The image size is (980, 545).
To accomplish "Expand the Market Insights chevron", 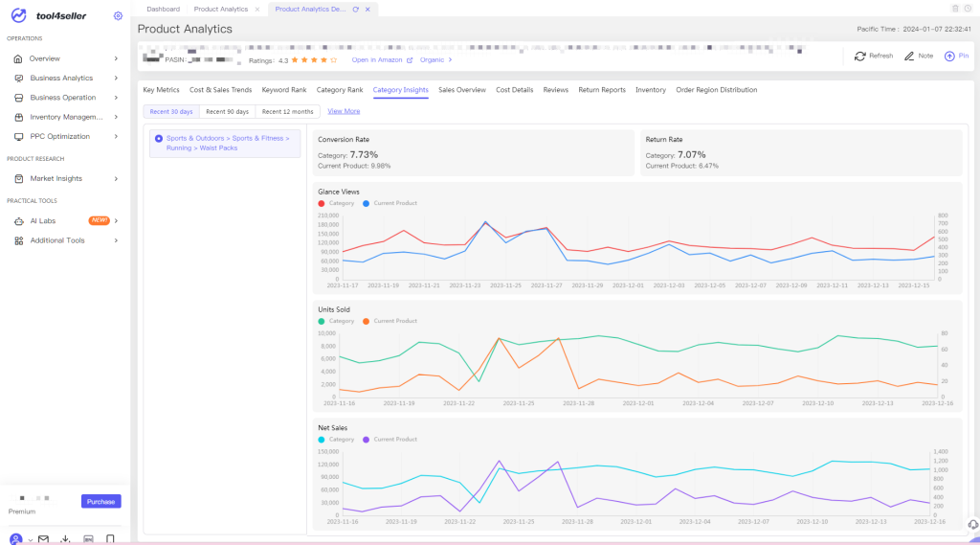I will click(116, 179).
